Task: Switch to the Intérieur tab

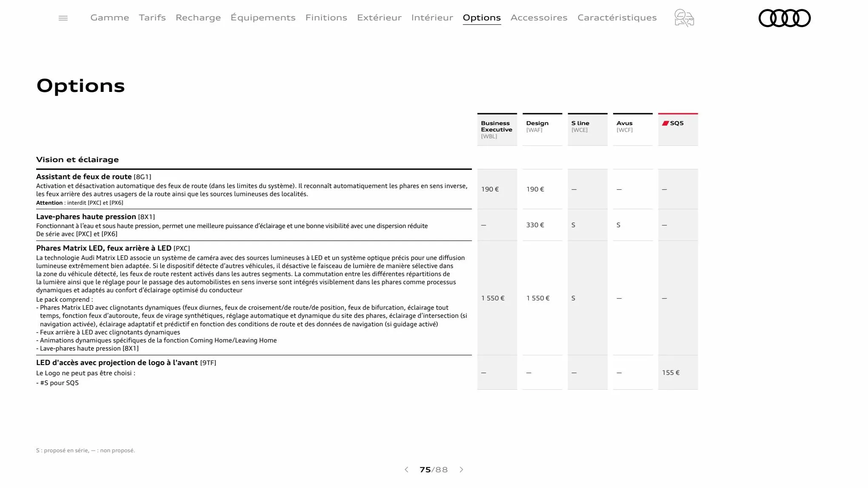Action: 432,17
